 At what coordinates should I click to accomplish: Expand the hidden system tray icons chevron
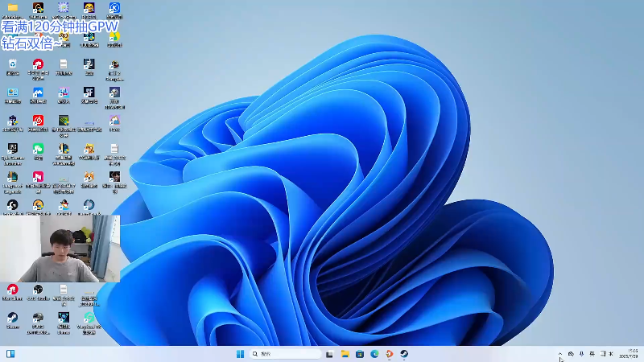pyautogui.click(x=559, y=354)
